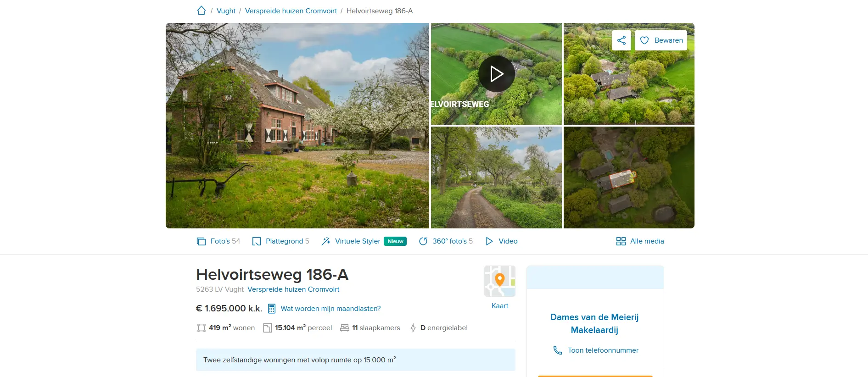868x377 pixels.
Task: Click the Foto's gallery icon
Action: coord(201,241)
